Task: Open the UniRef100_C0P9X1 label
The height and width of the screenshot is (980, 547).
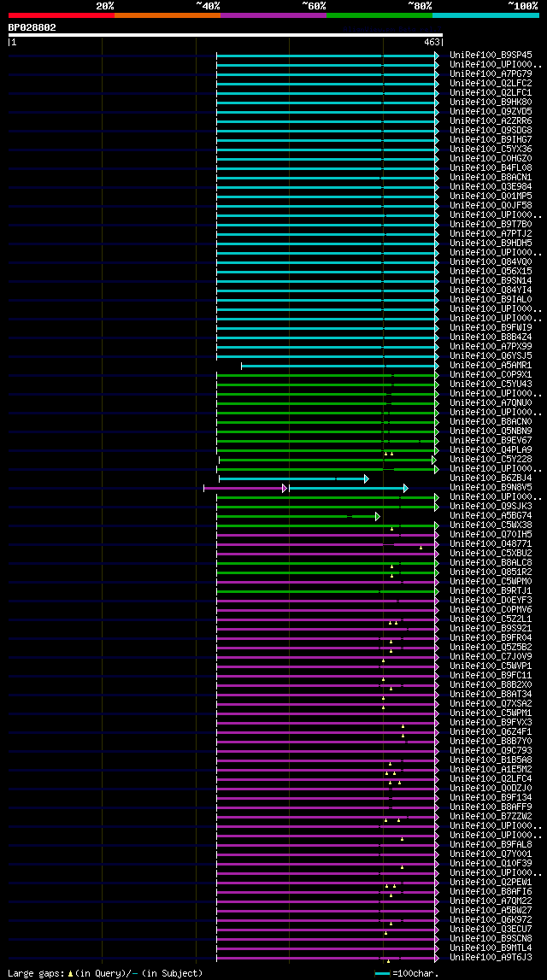Action: click(x=491, y=374)
